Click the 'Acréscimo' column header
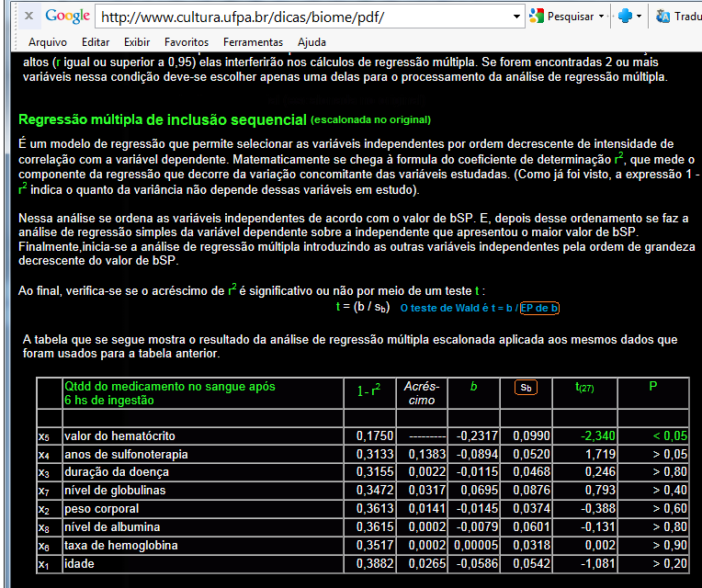This screenshot has width=702, height=588. tap(421, 393)
